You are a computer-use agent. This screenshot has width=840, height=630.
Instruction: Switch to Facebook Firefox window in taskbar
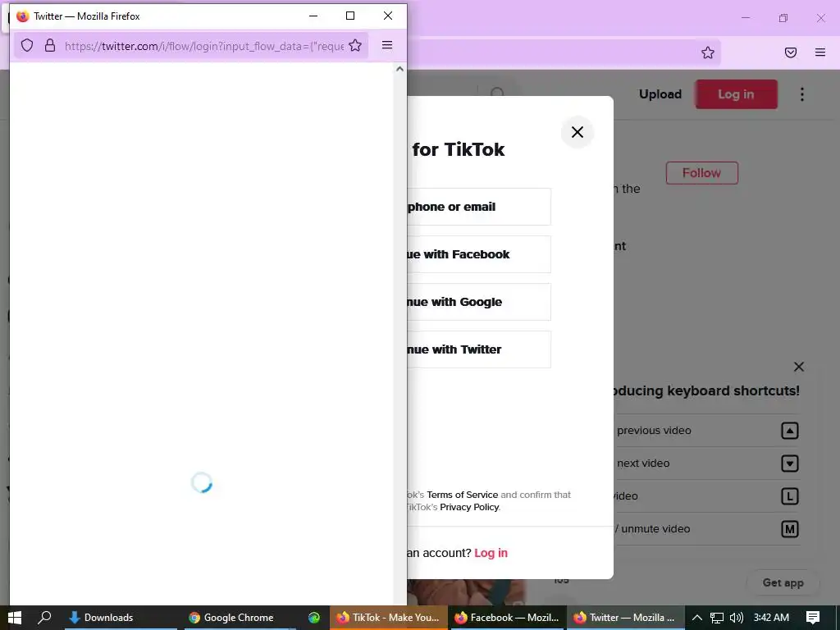click(x=506, y=618)
